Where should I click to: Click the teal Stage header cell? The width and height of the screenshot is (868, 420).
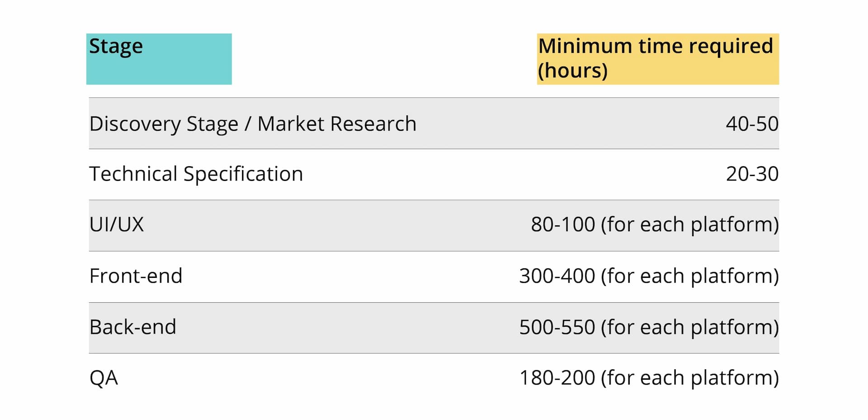(159, 59)
